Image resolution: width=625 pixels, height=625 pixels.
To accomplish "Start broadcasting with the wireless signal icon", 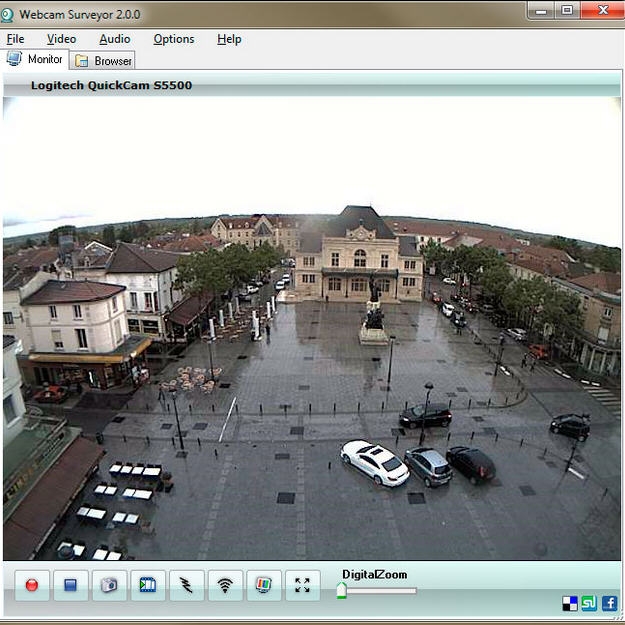I will 225,585.
